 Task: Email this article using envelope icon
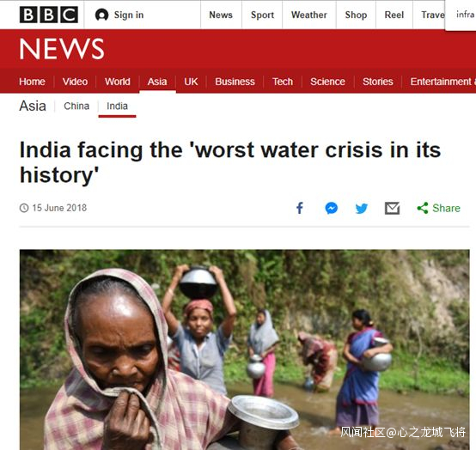[392, 208]
